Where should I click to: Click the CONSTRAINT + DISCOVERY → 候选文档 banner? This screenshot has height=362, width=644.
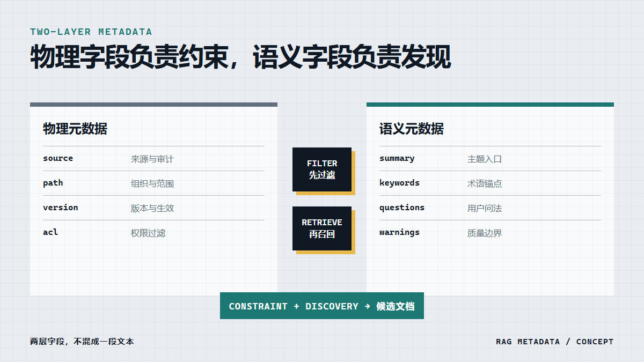click(x=322, y=306)
